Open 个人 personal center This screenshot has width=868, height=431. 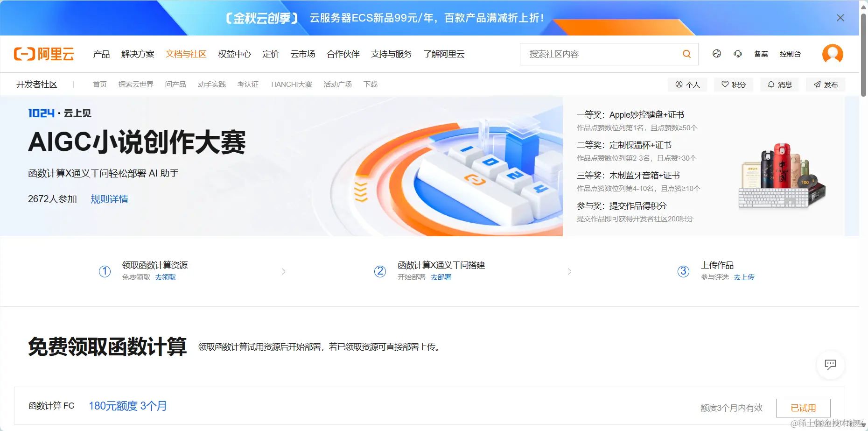(687, 84)
